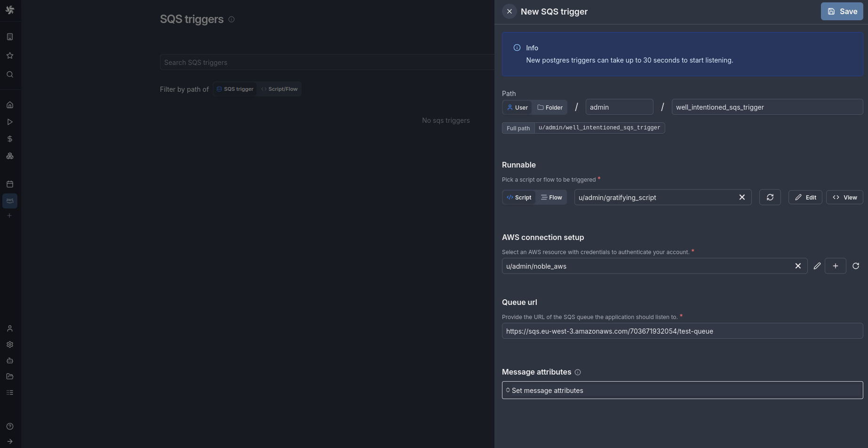Open settings gear icon in sidebar

[x=10, y=344]
